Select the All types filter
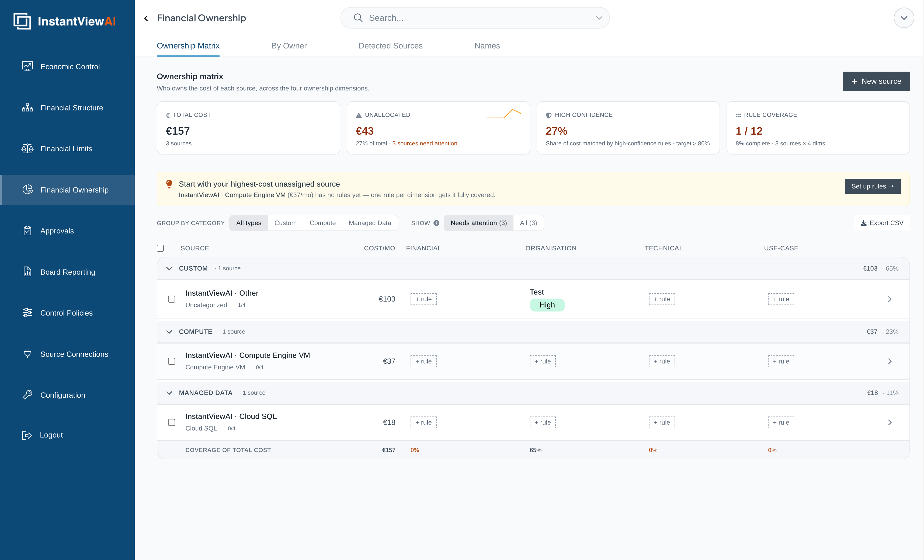 click(x=249, y=223)
